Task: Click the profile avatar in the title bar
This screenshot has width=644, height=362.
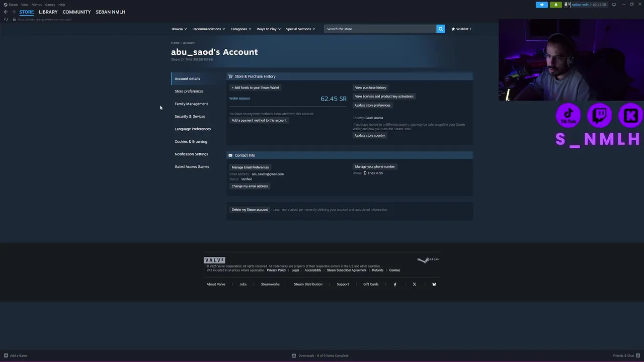Action: (567, 5)
